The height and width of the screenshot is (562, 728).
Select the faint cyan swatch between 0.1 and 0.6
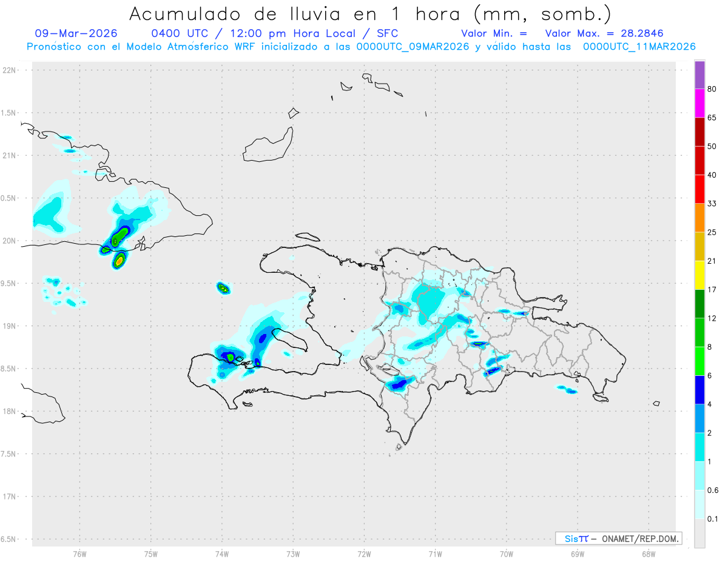pos(699,505)
